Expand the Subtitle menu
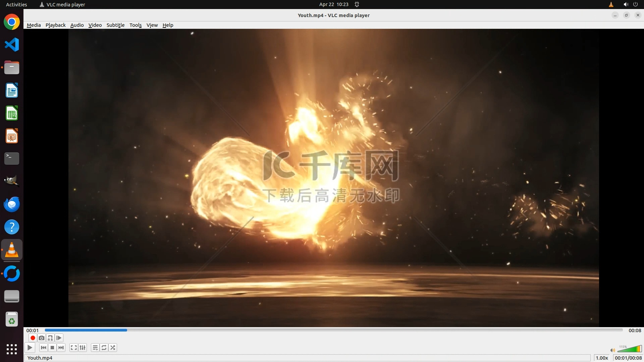Screen dimensions: 644x362 [115, 25]
